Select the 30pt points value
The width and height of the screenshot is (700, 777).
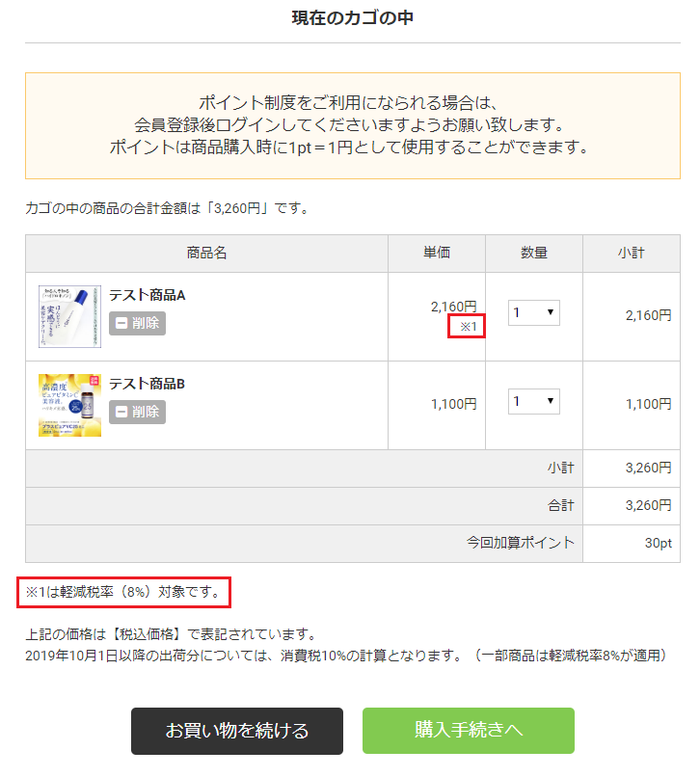[x=659, y=543]
